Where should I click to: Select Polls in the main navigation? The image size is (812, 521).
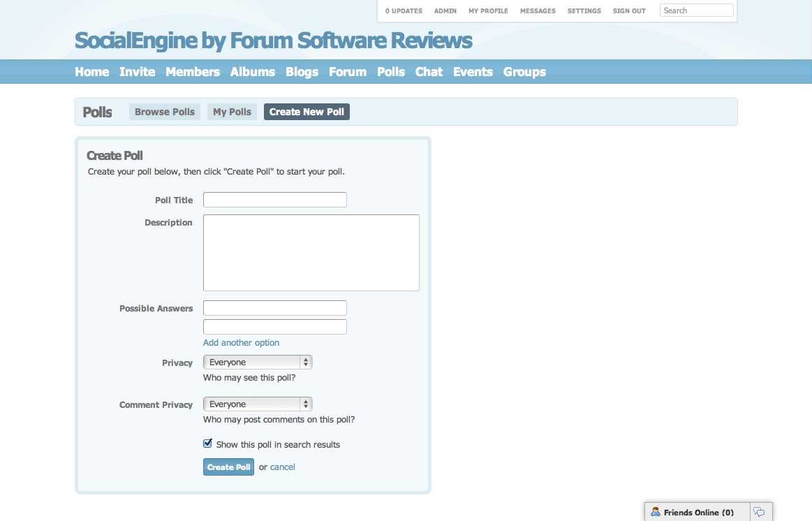coord(391,72)
